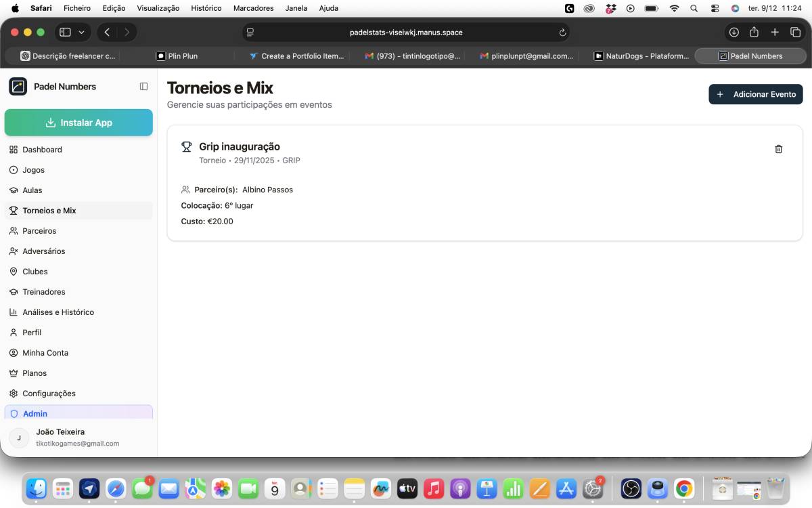Viewport: 812px width, 508px height.
Task: Navigate to Clubes
Action: 78,272
